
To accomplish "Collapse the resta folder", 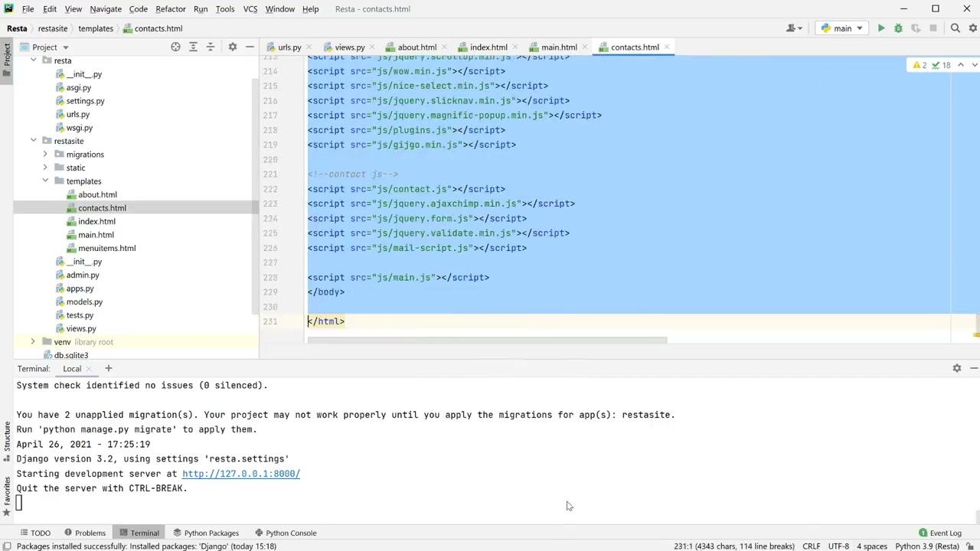I will point(33,60).
